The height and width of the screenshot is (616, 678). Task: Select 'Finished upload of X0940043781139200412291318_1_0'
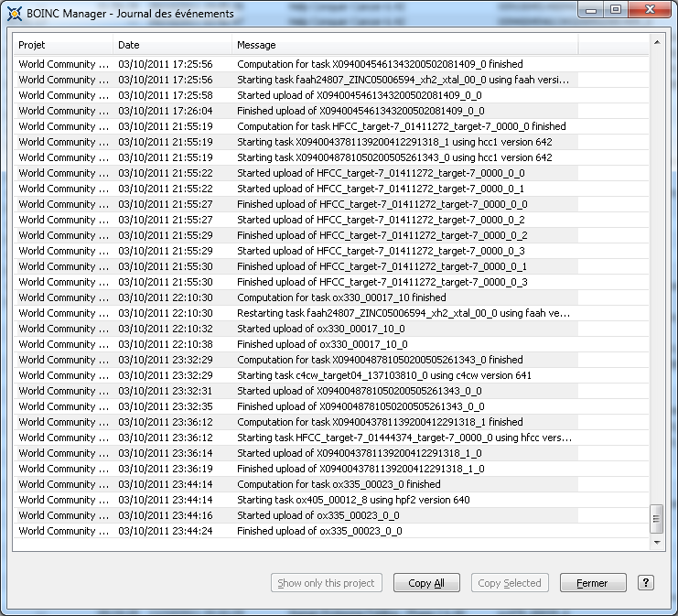pyautogui.click(x=361, y=469)
